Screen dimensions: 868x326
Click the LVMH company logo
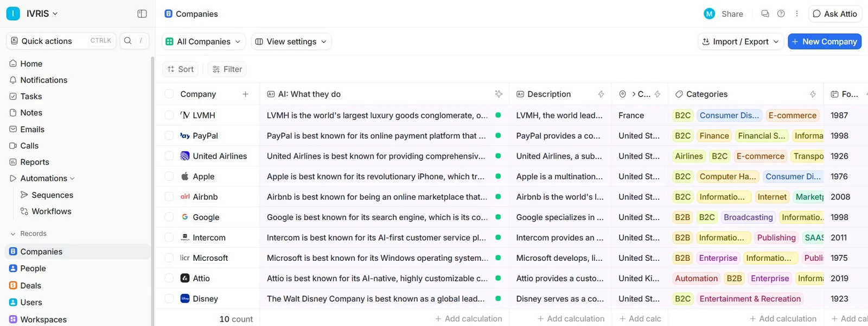coord(185,115)
